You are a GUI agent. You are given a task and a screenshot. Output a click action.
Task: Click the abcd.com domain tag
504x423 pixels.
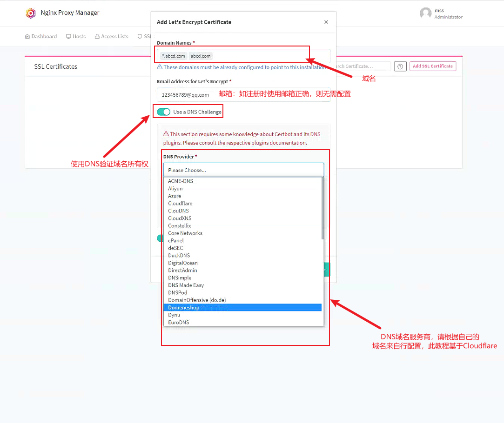point(201,56)
